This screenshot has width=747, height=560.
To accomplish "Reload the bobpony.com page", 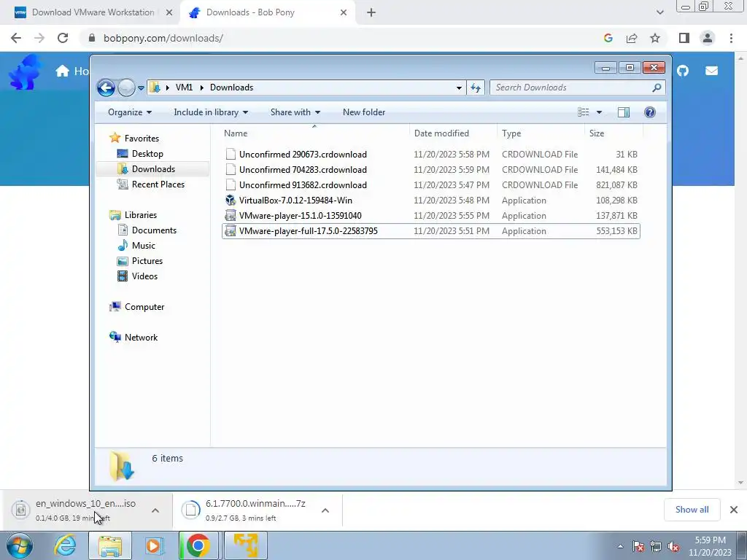I will click(63, 38).
